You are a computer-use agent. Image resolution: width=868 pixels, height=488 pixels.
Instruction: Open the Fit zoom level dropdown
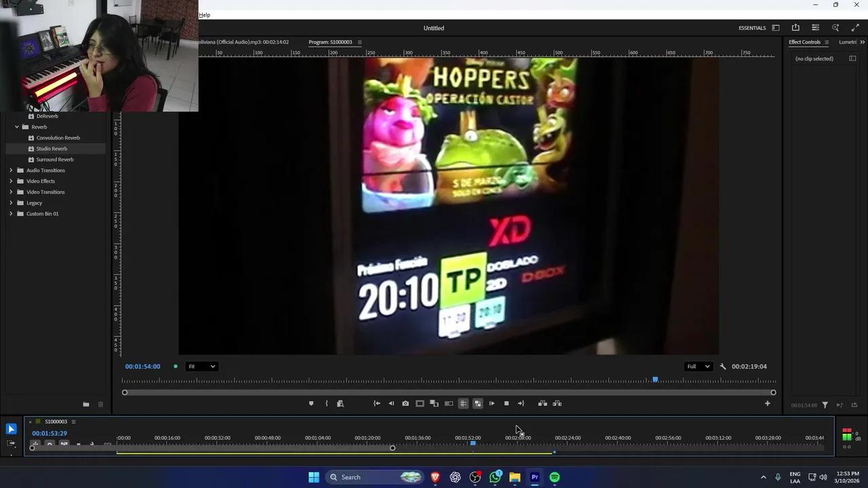click(x=201, y=367)
